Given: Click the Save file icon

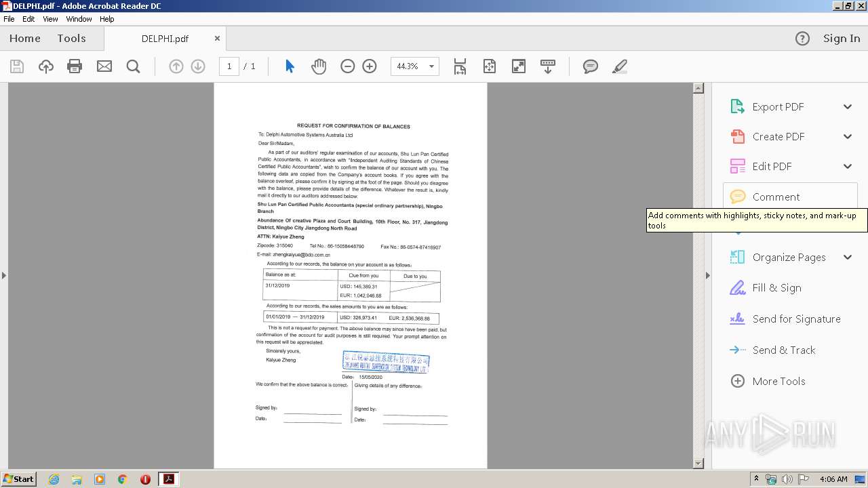Looking at the screenshot, I should click(17, 66).
